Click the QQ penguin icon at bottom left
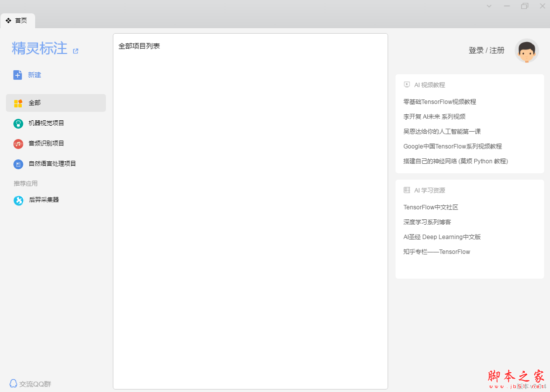Screen dimensions: 550x392 [x=13, y=383]
